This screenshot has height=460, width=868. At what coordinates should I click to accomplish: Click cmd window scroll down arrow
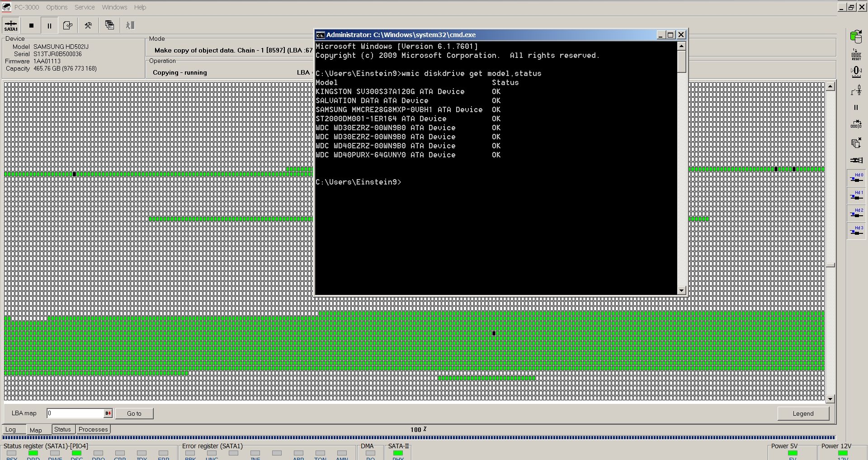click(682, 290)
